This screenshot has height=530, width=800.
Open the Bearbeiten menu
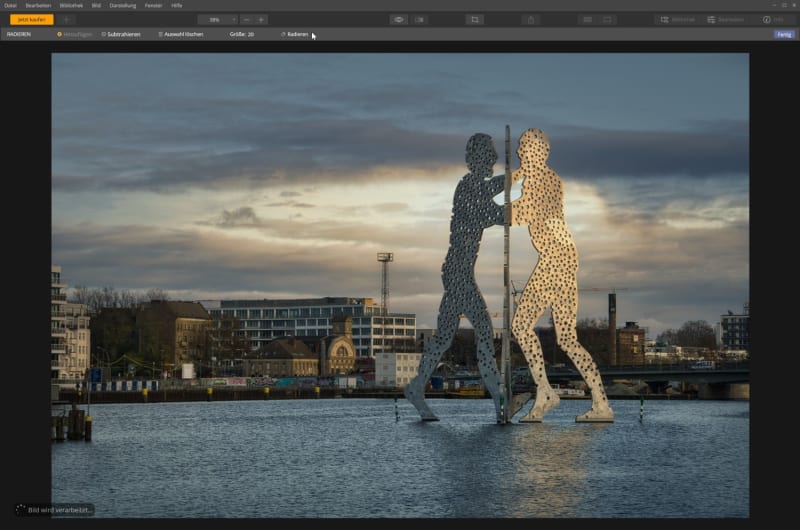pos(38,5)
